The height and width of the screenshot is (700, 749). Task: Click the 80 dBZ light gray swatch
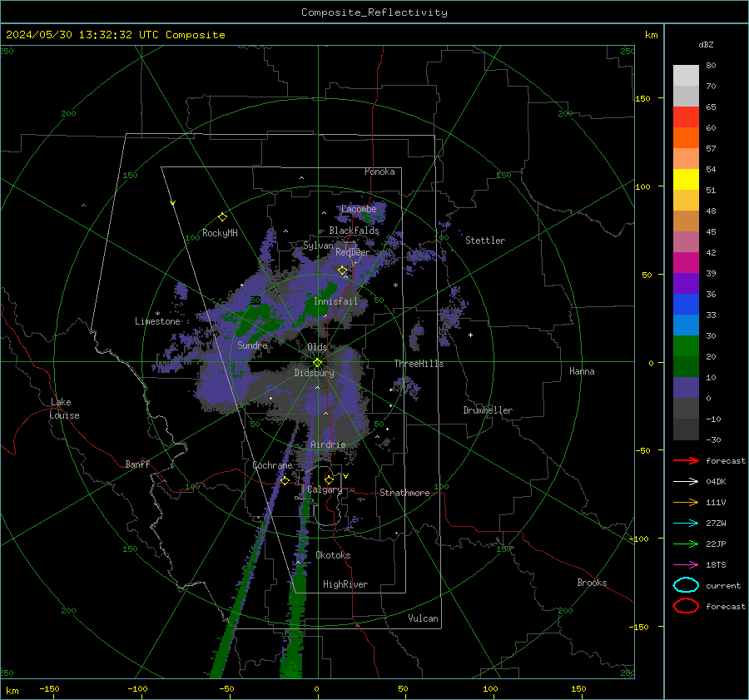[x=686, y=76]
